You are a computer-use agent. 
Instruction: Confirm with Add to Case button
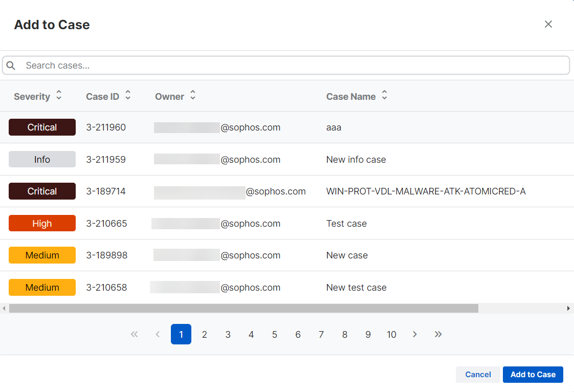[x=533, y=375]
